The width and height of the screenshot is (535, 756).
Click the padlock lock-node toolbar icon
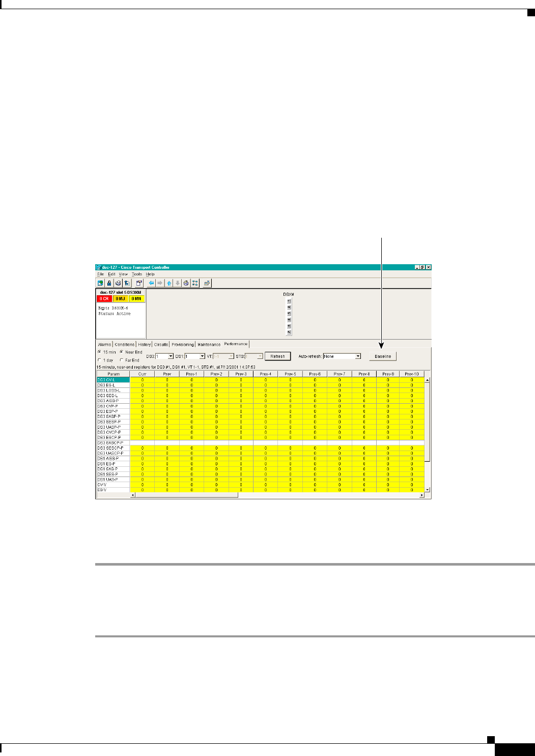pyautogui.click(x=109, y=283)
